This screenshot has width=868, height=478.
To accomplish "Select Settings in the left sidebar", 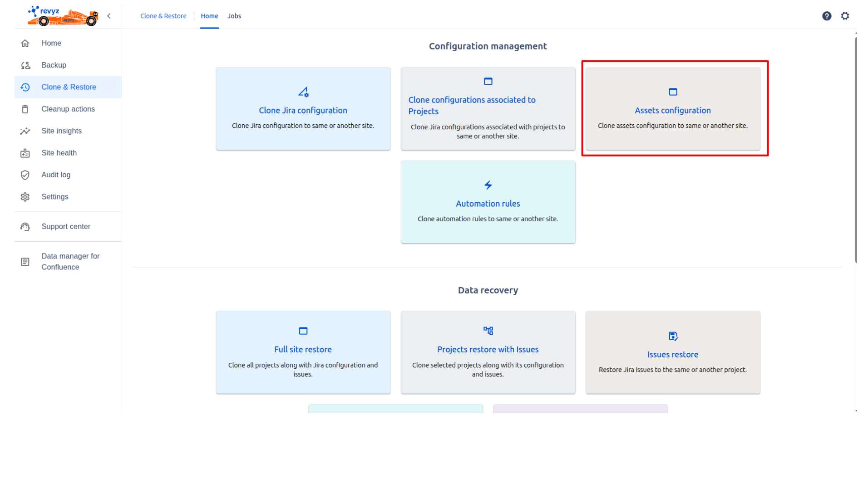I will coord(54,197).
